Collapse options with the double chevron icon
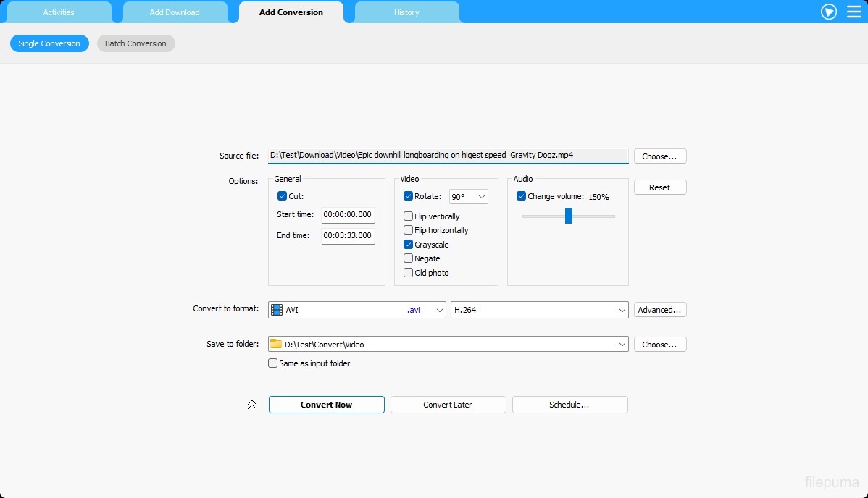 tap(252, 405)
